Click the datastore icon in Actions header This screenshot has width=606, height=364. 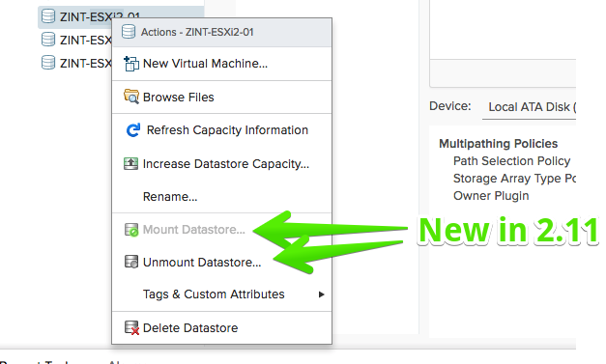tap(129, 32)
